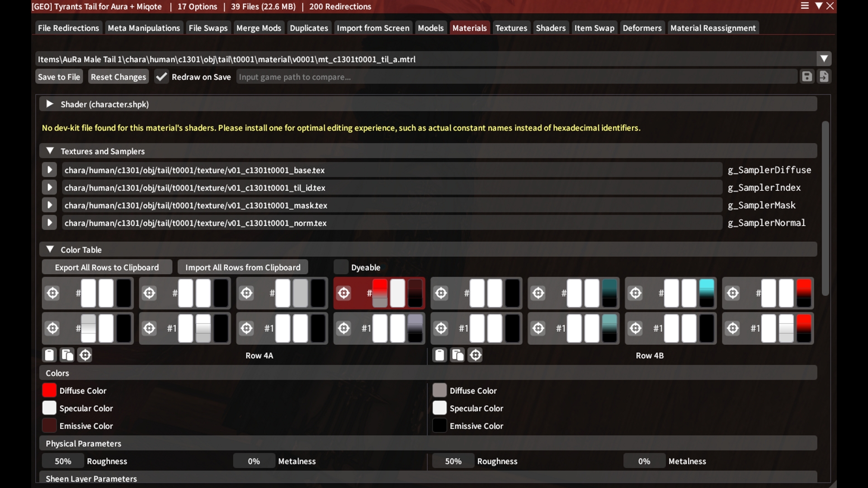Click Row 4B Metalness 0% field

point(644,461)
